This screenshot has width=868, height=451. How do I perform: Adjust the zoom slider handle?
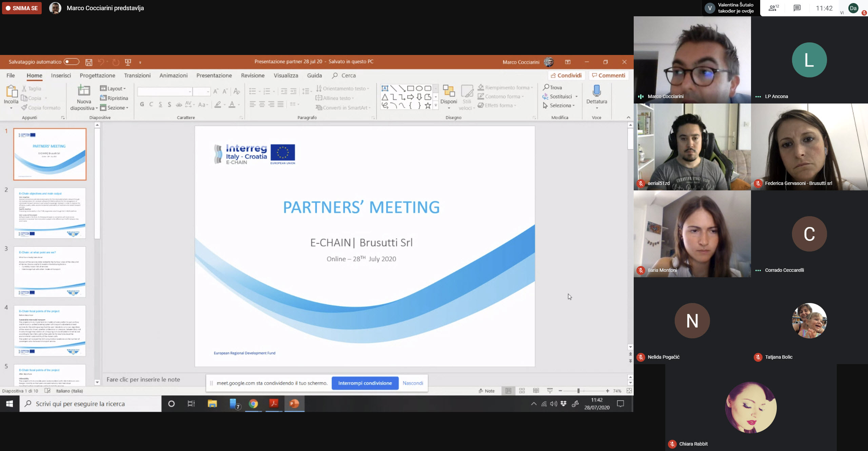tap(578, 391)
